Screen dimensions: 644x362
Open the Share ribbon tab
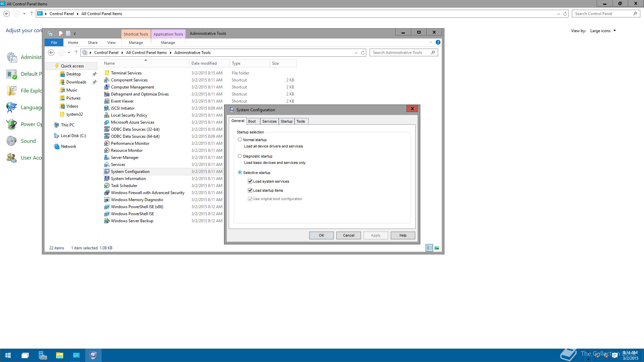coord(93,43)
